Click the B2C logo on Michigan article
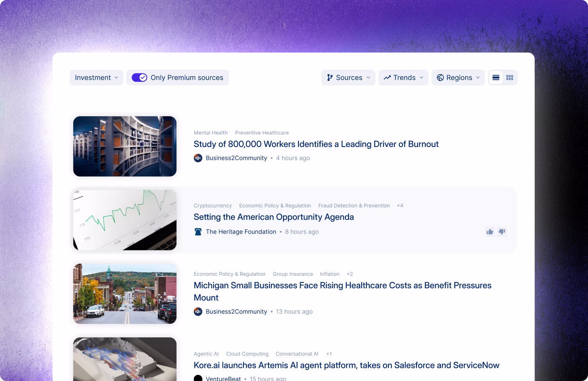 pyautogui.click(x=198, y=312)
